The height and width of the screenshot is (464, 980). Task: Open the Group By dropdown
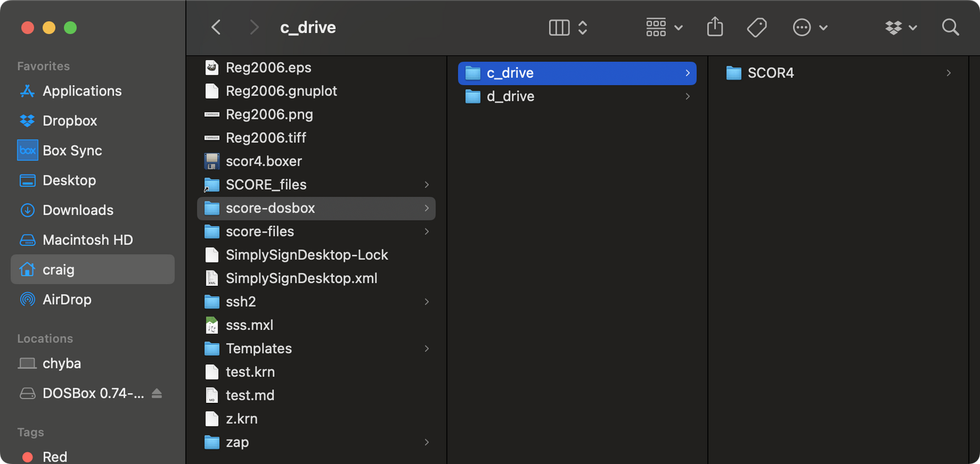click(x=664, y=28)
